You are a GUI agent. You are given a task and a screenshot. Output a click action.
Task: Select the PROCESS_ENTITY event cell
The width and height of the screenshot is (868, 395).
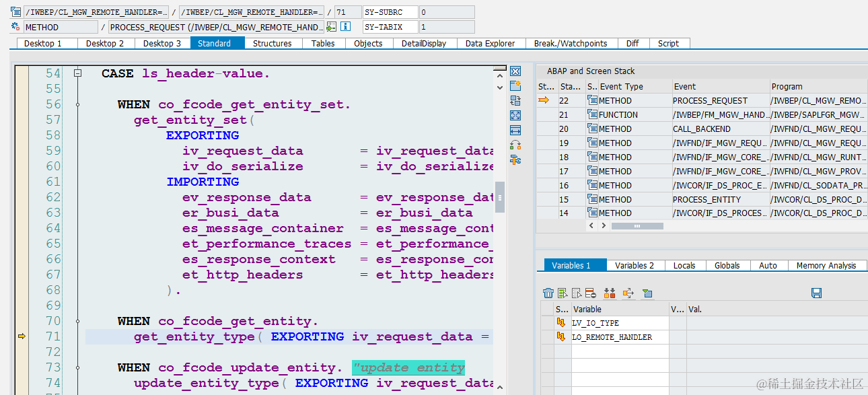coord(721,199)
